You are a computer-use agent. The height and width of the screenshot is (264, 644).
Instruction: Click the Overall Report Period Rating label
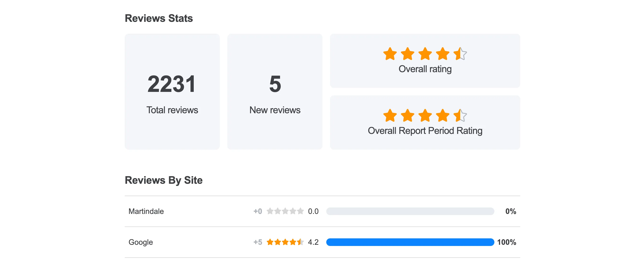coord(425,131)
